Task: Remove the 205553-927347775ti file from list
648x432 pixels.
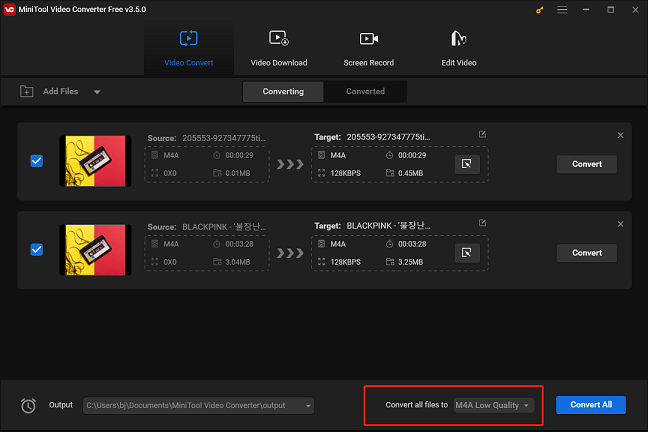Action: (x=620, y=135)
